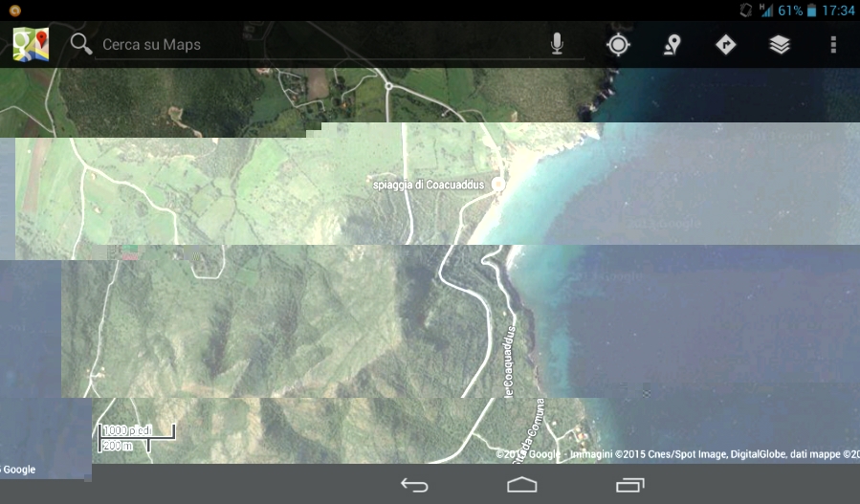The image size is (860, 504).
Task: Open directions with the arrow diamond icon
Action: pos(726,44)
